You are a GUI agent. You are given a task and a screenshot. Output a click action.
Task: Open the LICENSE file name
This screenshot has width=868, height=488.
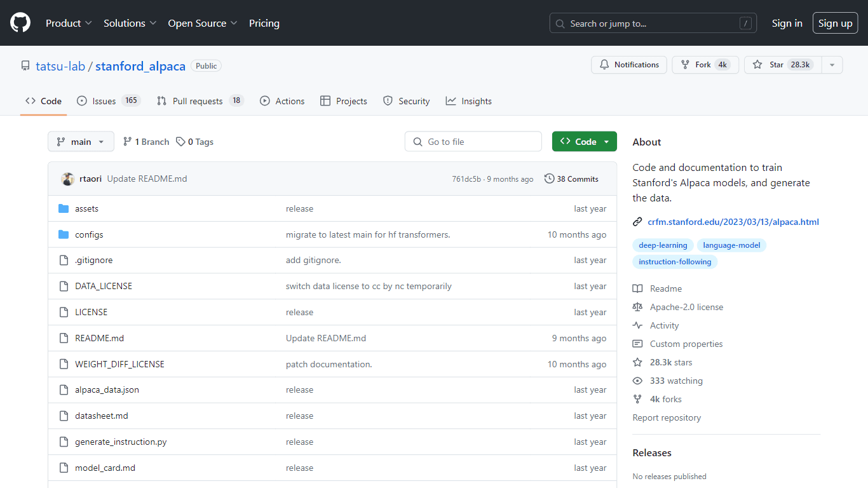[x=92, y=313]
